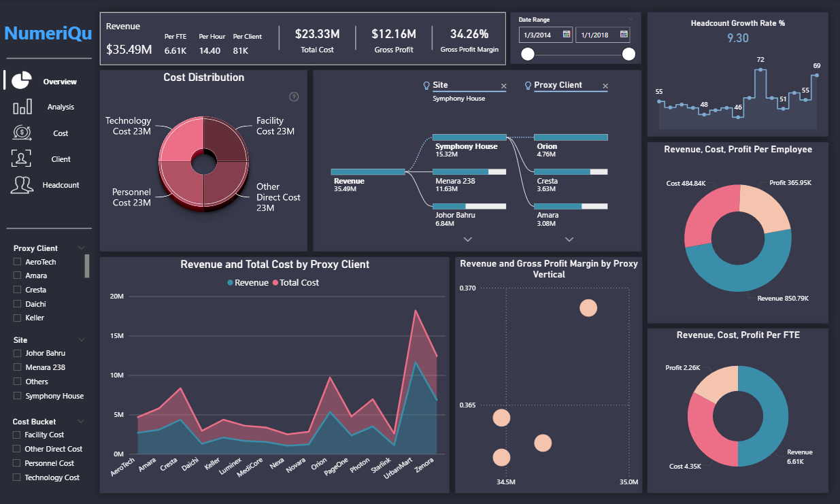840x504 pixels.
Task: Select the Cost dollar coin icon
Action: pos(22,133)
